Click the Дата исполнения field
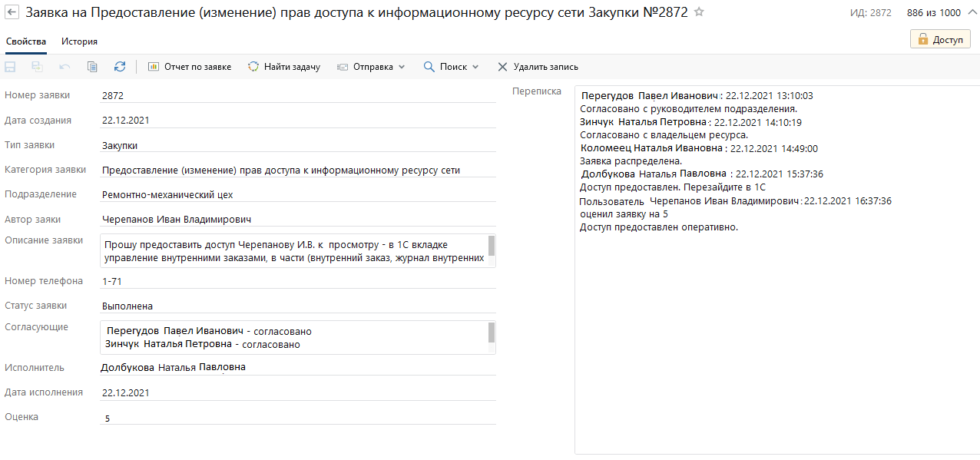 coord(298,392)
